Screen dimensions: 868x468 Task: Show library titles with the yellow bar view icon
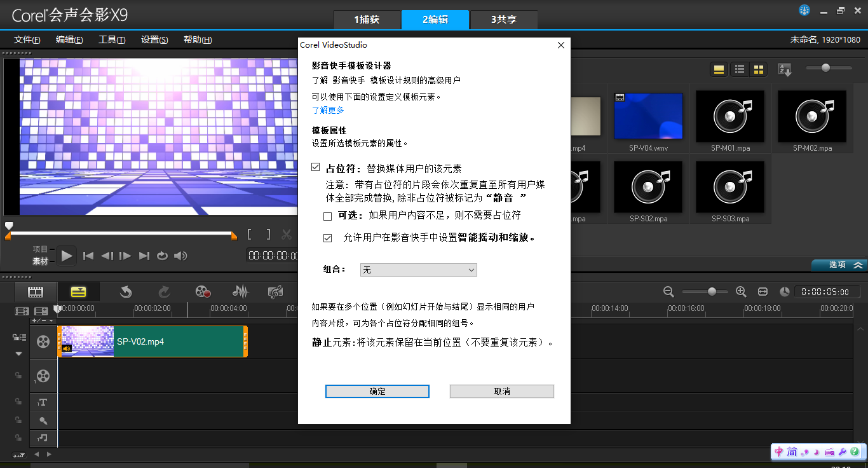pyautogui.click(x=719, y=69)
